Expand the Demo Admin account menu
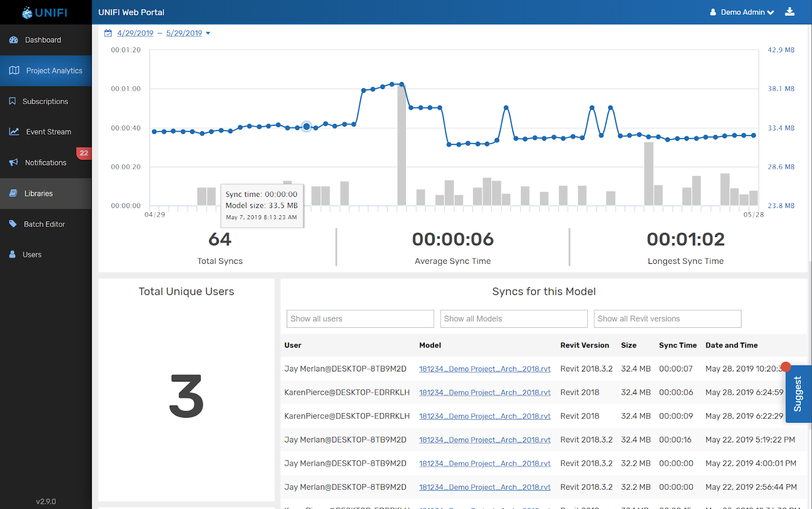 (x=742, y=12)
